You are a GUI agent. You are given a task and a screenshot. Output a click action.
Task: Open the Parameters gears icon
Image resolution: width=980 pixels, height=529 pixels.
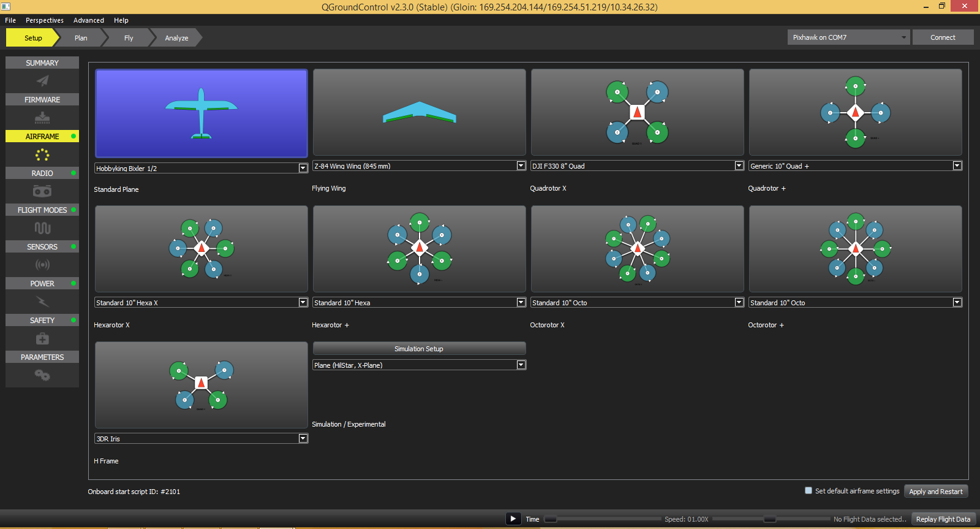point(42,375)
